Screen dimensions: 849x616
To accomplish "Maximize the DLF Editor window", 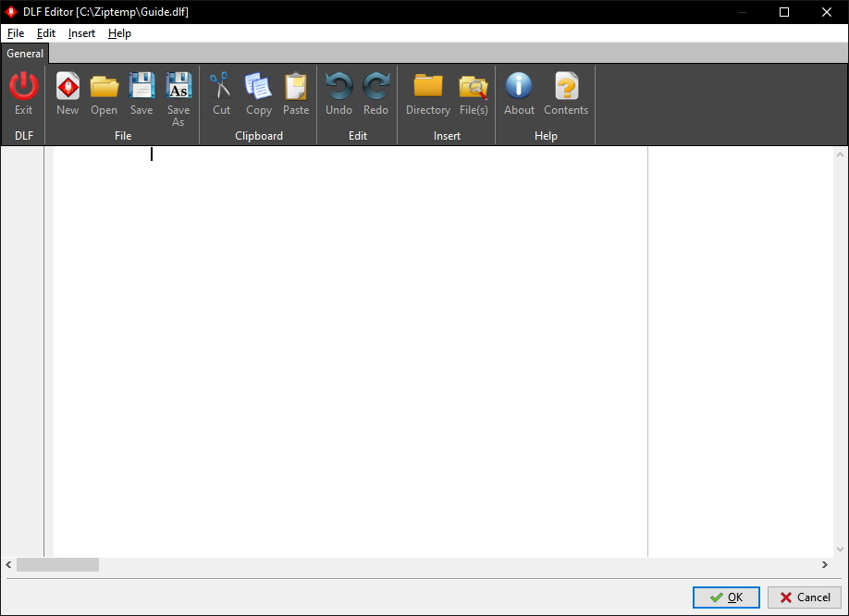I will (x=784, y=12).
